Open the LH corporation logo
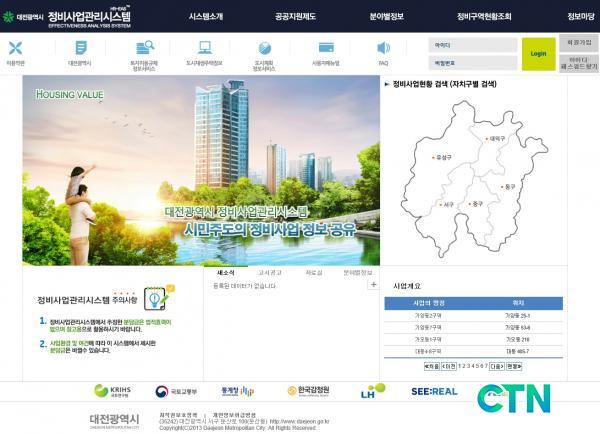 [x=373, y=391]
